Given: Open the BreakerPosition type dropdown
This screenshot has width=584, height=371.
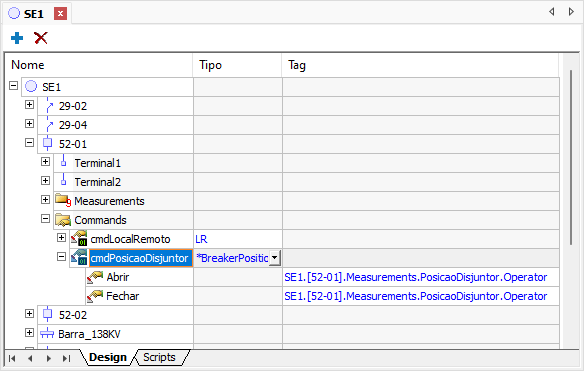Looking at the screenshot, I should [274, 258].
